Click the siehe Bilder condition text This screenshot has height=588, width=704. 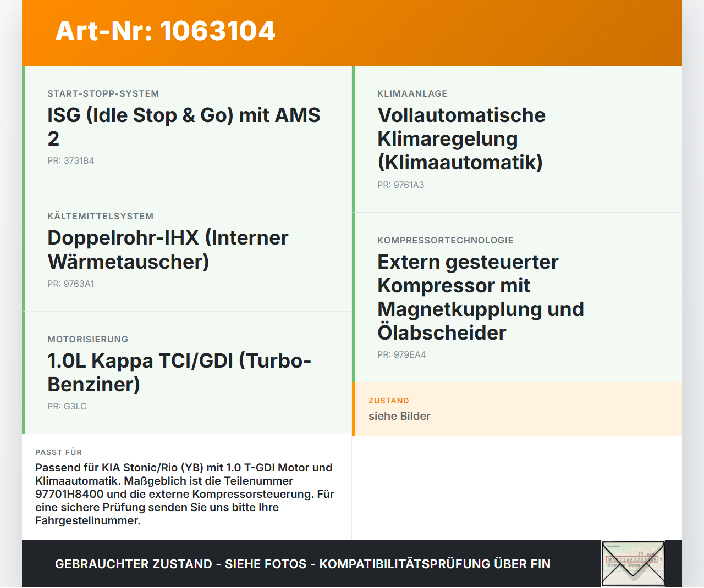(399, 416)
